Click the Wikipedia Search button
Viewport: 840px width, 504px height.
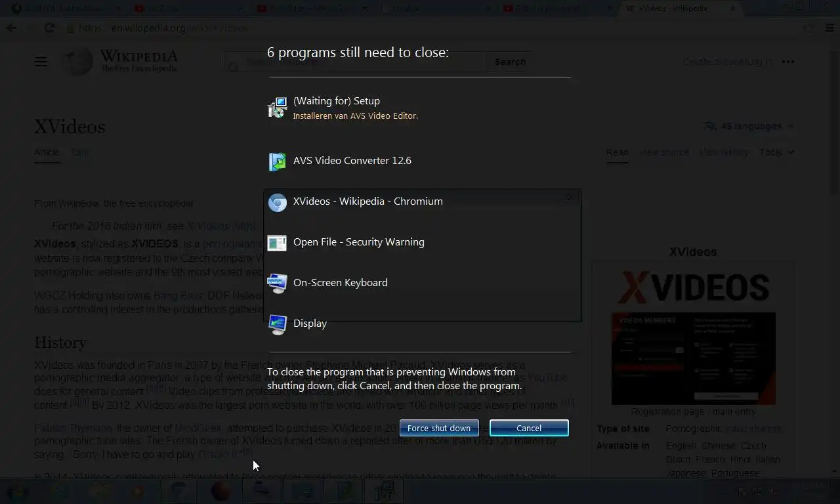click(x=510, y=62)
